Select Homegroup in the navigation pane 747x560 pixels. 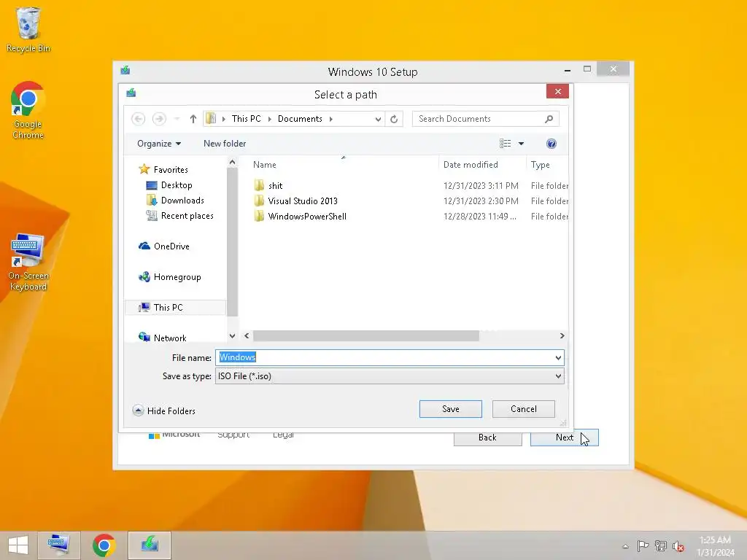(169, 277)
